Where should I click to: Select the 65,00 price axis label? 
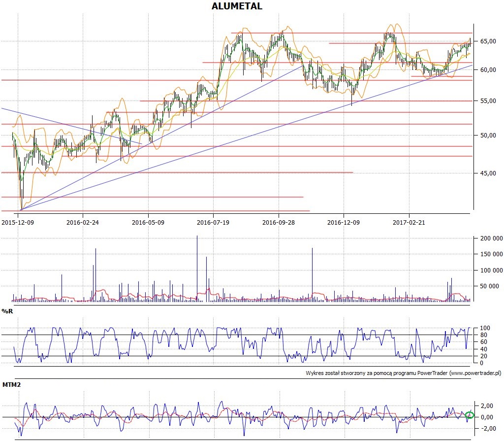(488, 41)
